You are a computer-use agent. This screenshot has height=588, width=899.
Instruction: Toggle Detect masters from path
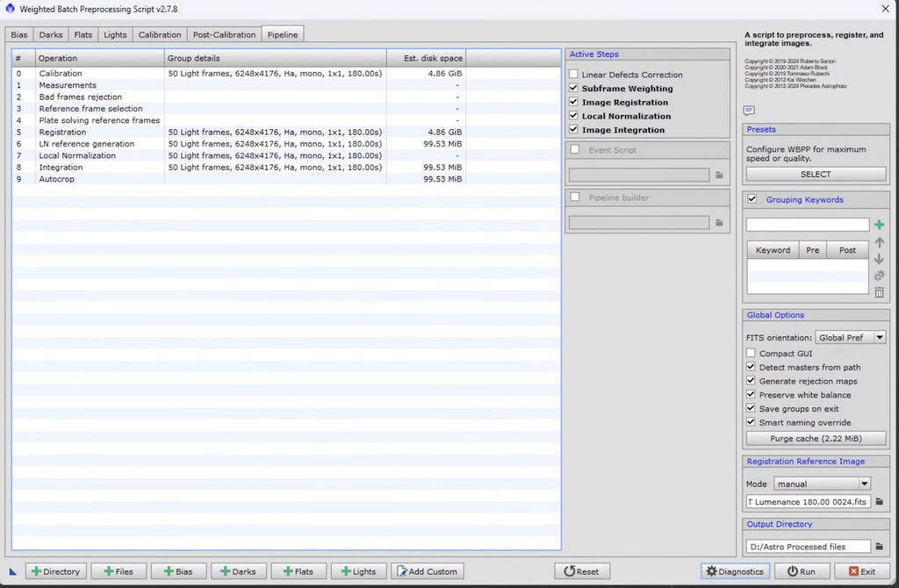[x=751, y=367]
